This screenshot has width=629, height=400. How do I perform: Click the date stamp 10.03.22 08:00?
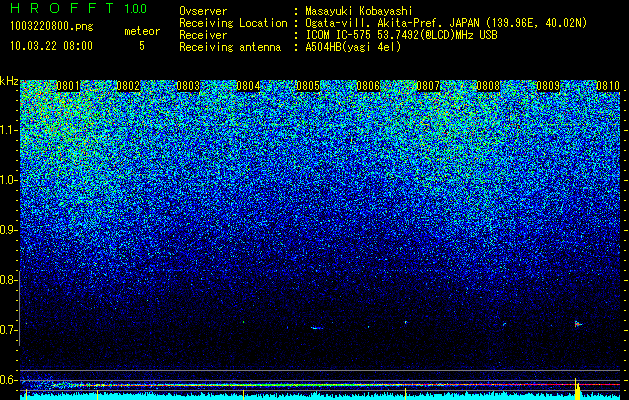click(x=51, y=45)
